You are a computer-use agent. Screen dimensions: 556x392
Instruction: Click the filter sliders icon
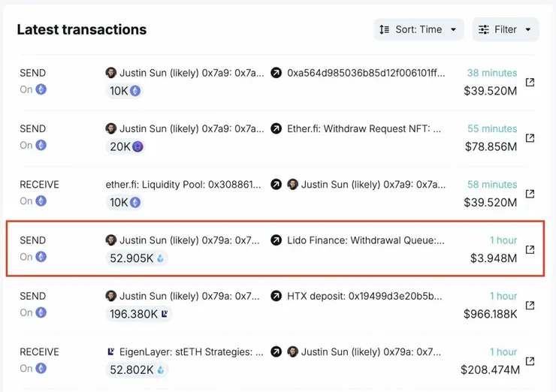484,29
